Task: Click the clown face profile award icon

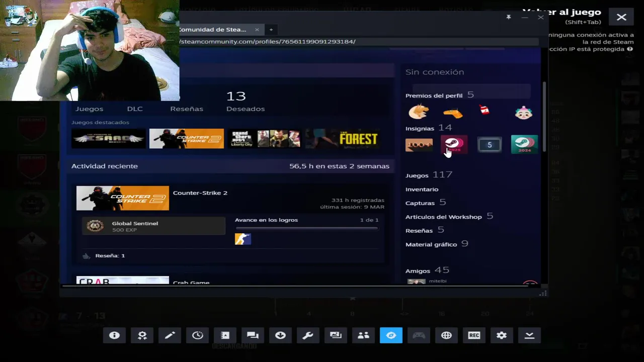Action: (x=524, y=113)
